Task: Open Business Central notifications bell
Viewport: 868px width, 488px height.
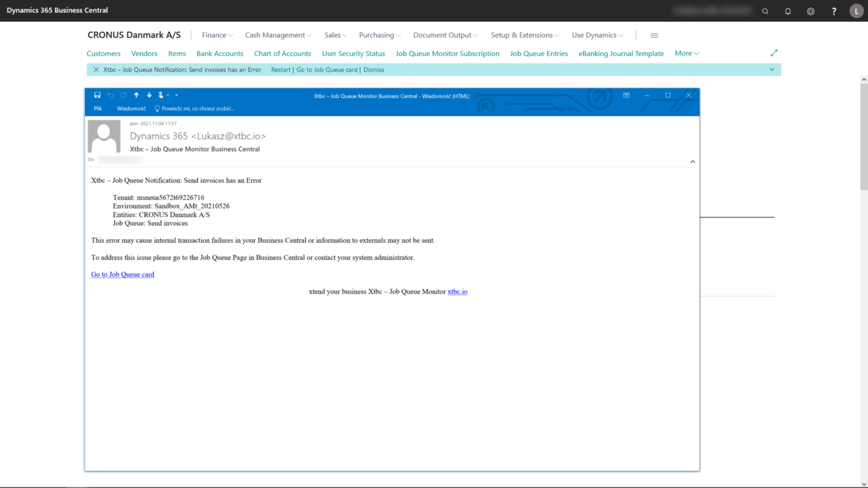Action: [x=787, y=11]
